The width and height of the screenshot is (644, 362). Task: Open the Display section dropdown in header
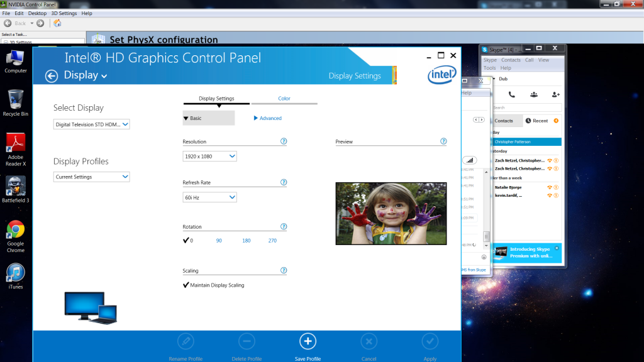(x=86, y=75)
